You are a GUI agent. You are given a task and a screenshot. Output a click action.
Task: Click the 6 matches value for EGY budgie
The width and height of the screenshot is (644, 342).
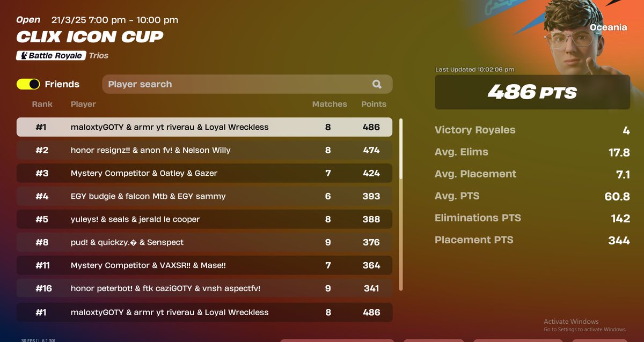pos(328,196)
